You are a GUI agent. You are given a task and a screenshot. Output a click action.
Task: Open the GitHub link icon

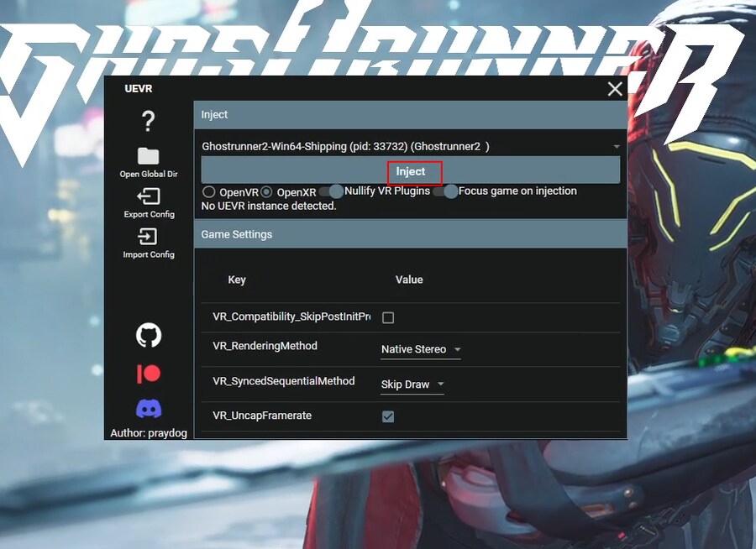(x=149, y=336)
